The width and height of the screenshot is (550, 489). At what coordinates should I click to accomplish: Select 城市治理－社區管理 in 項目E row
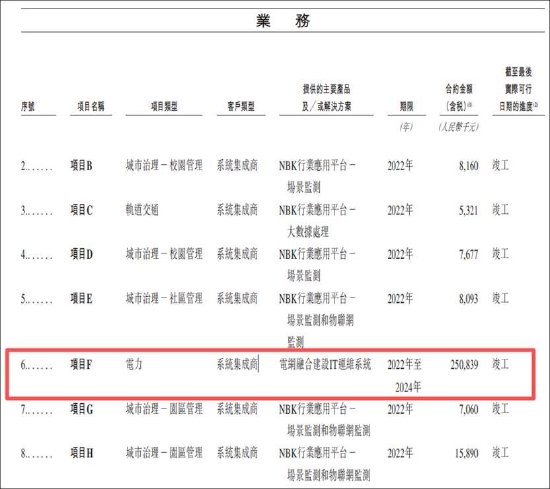coord(164,298)
